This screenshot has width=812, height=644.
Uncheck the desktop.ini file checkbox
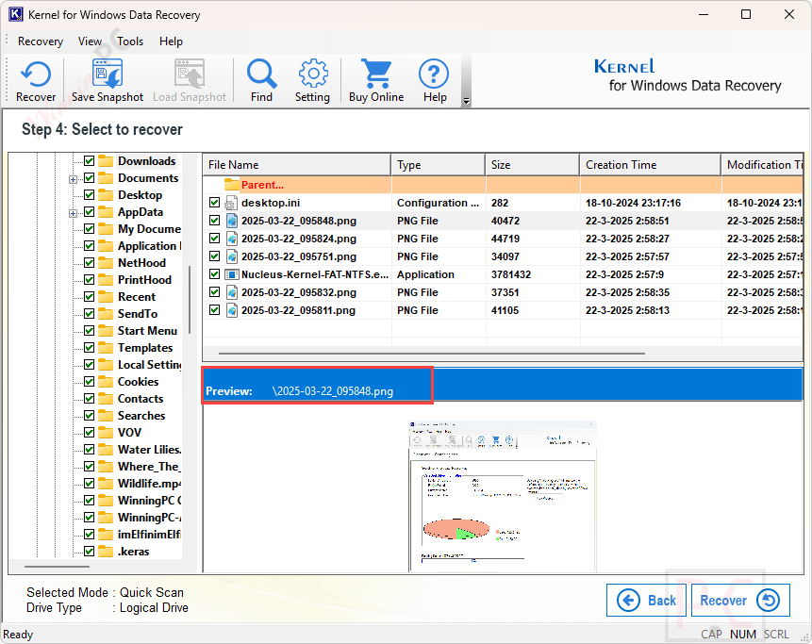214,203
